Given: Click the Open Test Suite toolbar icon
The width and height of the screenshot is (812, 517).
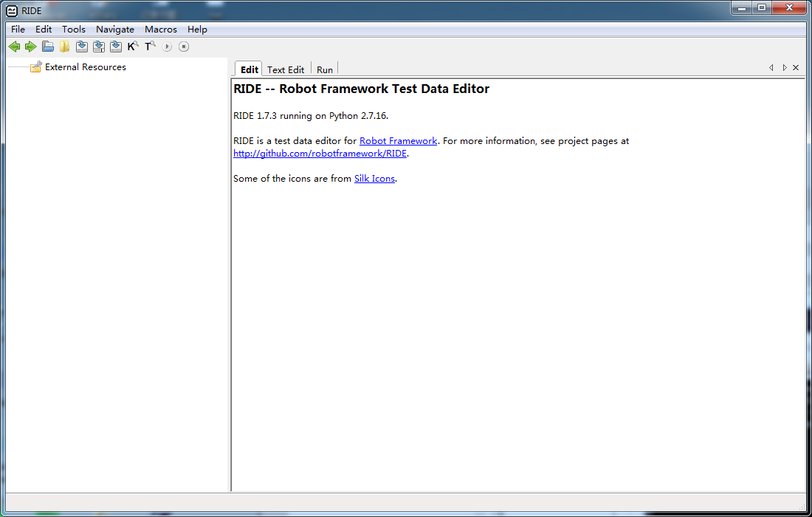Looking at the screenshot, I should 48,47.
